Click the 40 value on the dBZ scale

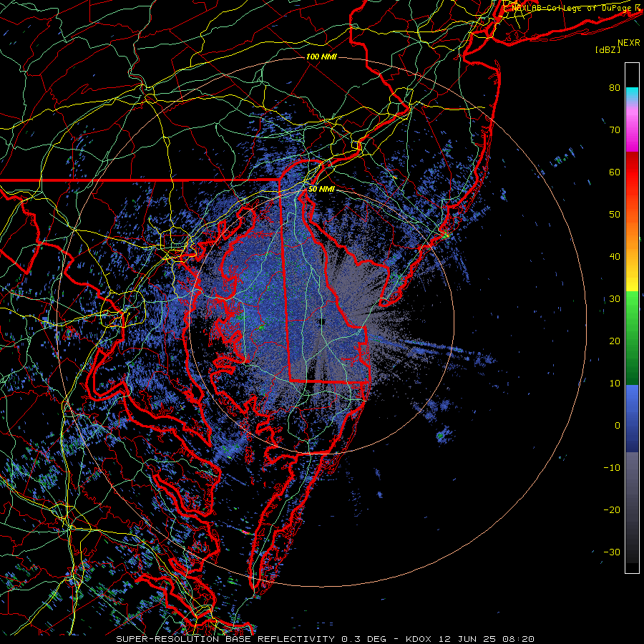click(x=615, y=257)
